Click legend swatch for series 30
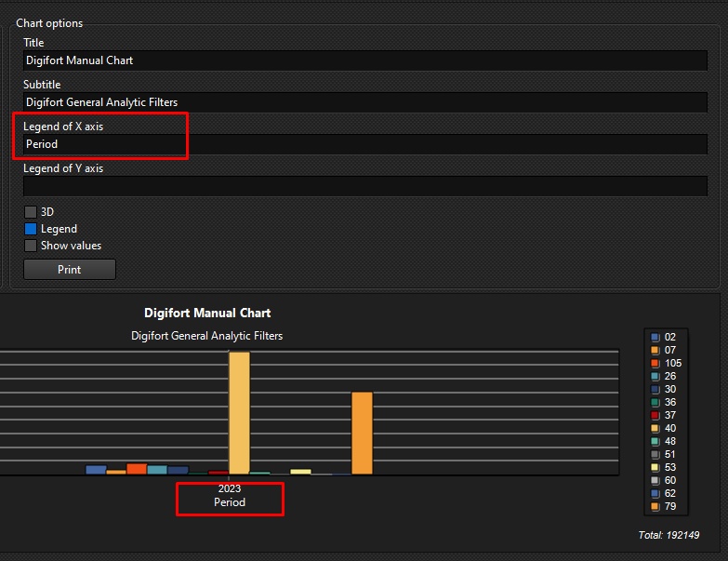This screenshot has width=728, height=561. pyautogui.click(x=655, y=389)
